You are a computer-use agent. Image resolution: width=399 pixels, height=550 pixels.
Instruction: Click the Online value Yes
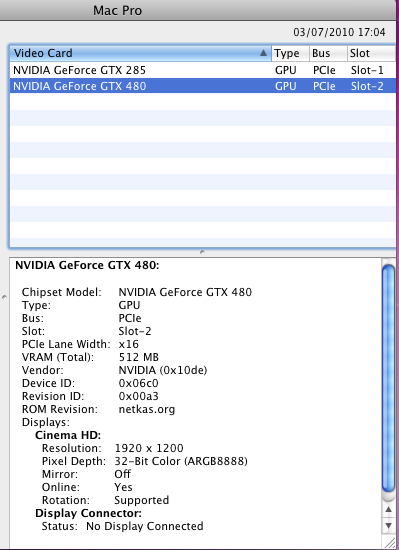tap(123, 487)
